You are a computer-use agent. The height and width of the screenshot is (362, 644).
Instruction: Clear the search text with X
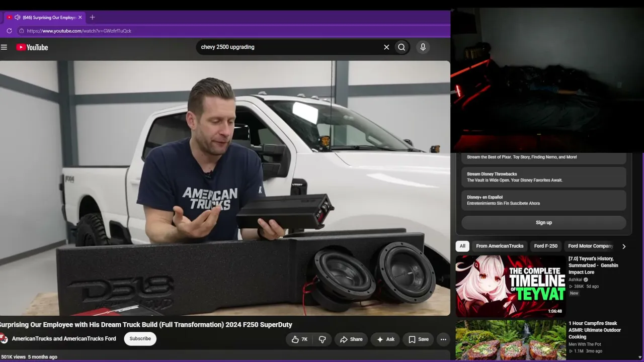pyautogui.click(x=386, y=47)
